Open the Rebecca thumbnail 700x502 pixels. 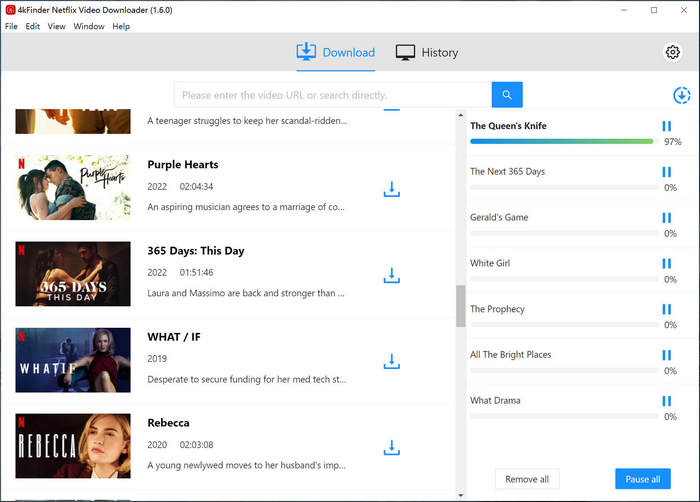pos(73,446)
